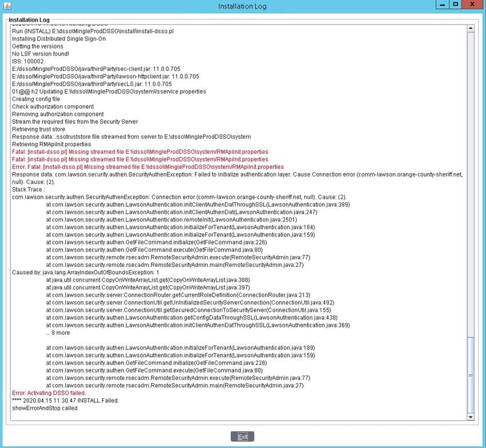Viewport: 486px width, 448px height.
Task: Select the 'CopyOnWriteArrayList.java:397' line
Action: [x=148, y=287]
